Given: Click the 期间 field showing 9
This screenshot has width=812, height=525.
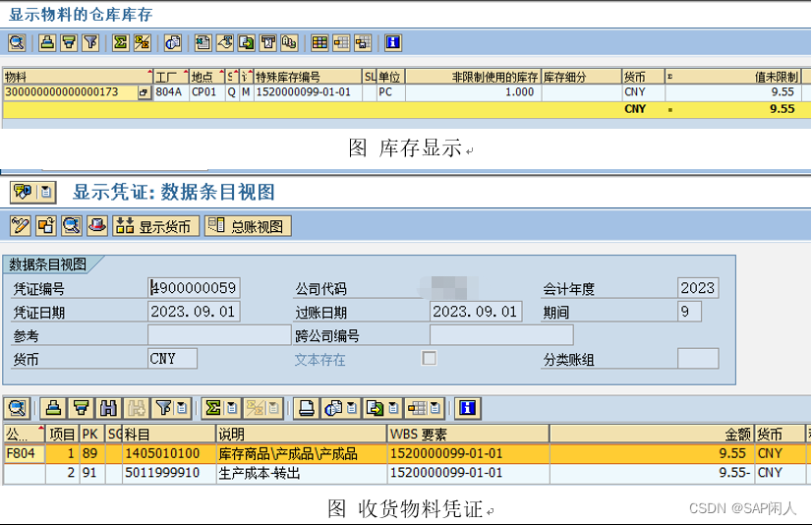Looking at the screenshot, I should (689, 312).
